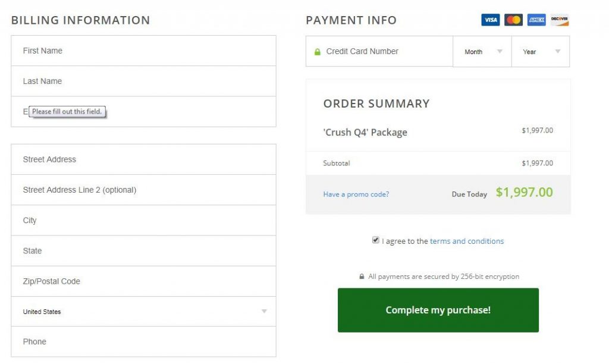Click the Have a promo code link
Viewport: 609px width, 364px height.
click(356, 194)
